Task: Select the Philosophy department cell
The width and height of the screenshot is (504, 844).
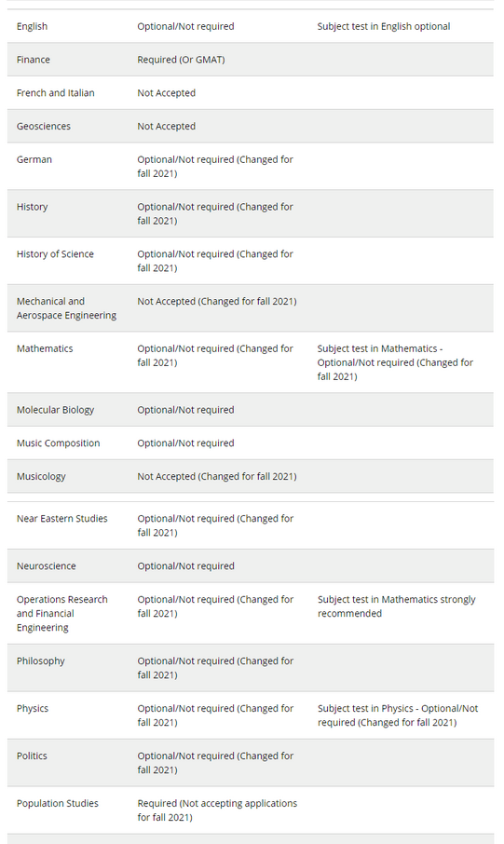Action: coord(40,661)
